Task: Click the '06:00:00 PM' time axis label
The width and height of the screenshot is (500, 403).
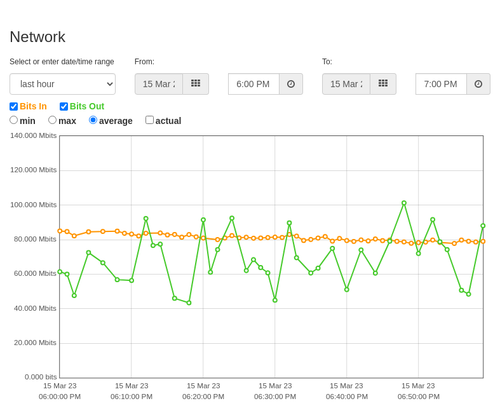Action: point(60,397)
